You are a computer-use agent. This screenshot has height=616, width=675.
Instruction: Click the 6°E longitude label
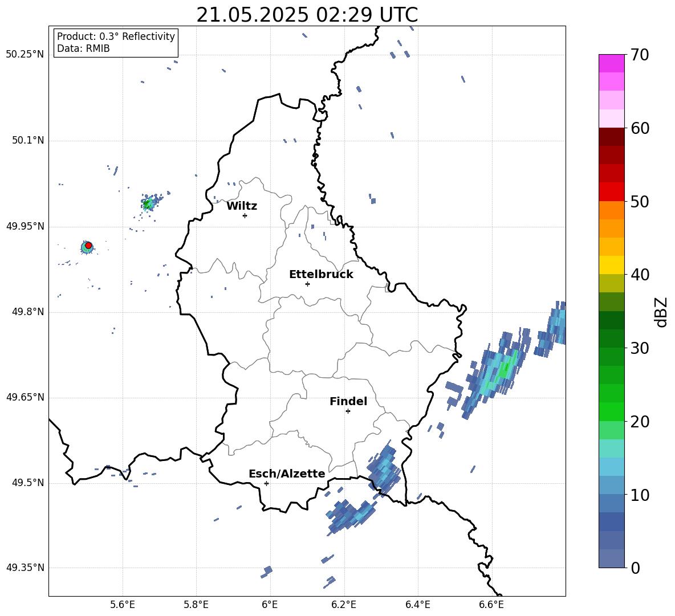(270, 605)
